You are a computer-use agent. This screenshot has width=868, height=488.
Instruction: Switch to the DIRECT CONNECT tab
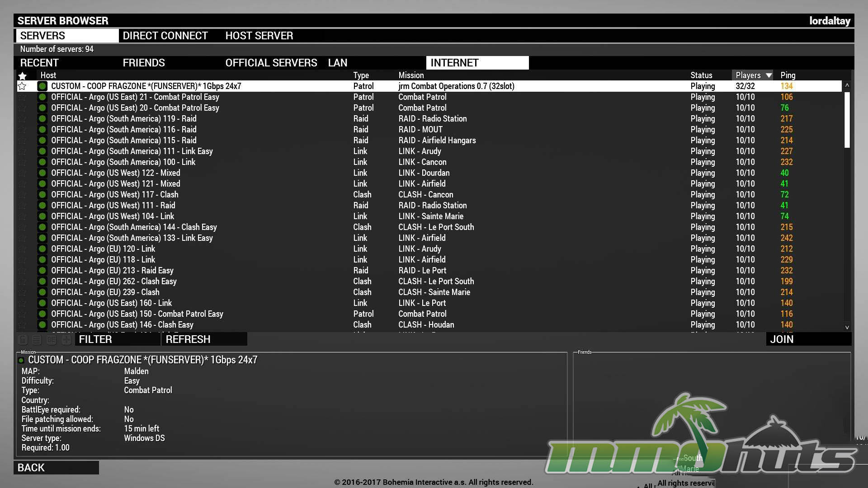(x=165, y=36)
